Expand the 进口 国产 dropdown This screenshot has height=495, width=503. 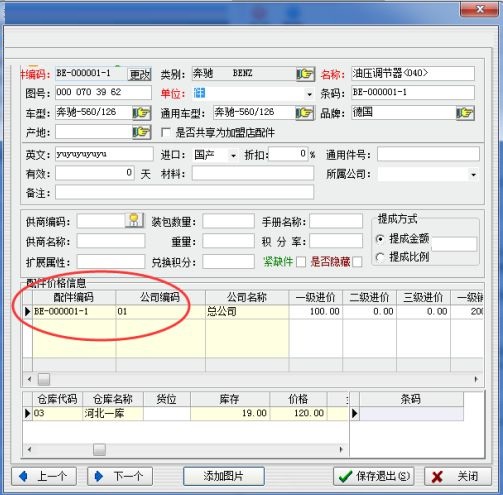coord(233,155)
